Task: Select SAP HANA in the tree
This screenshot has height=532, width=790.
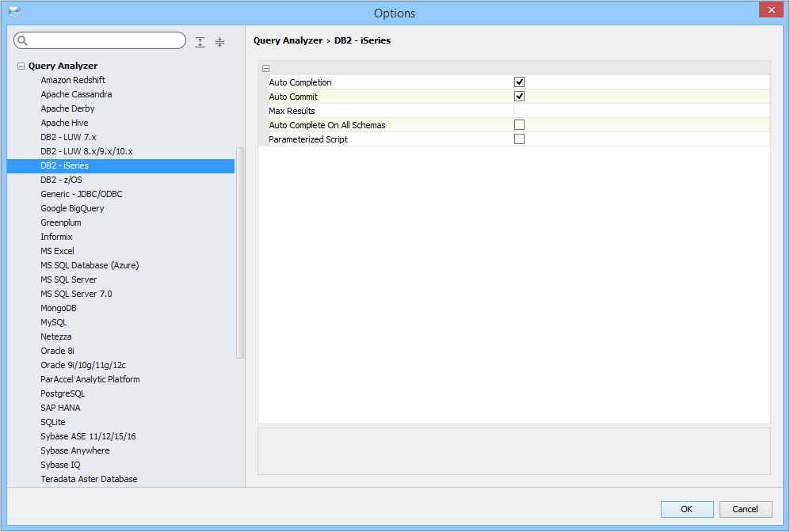Action: (x=60, y=408)
